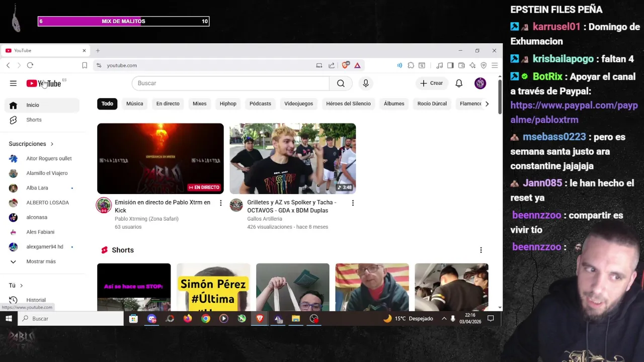Click the Brave Rewards triangle icon
This screenshot has width=644, height=362.
pos(357,65)
